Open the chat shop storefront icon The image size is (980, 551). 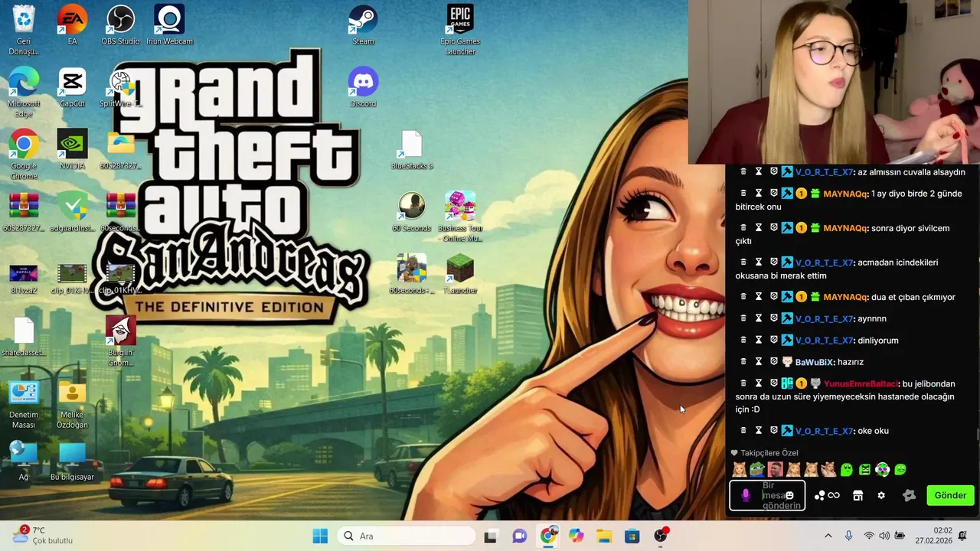(x=857, y=496)
